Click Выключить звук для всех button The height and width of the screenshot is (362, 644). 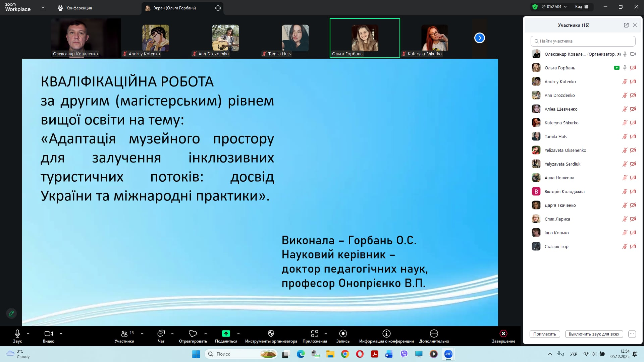click(x=594, y=334)
